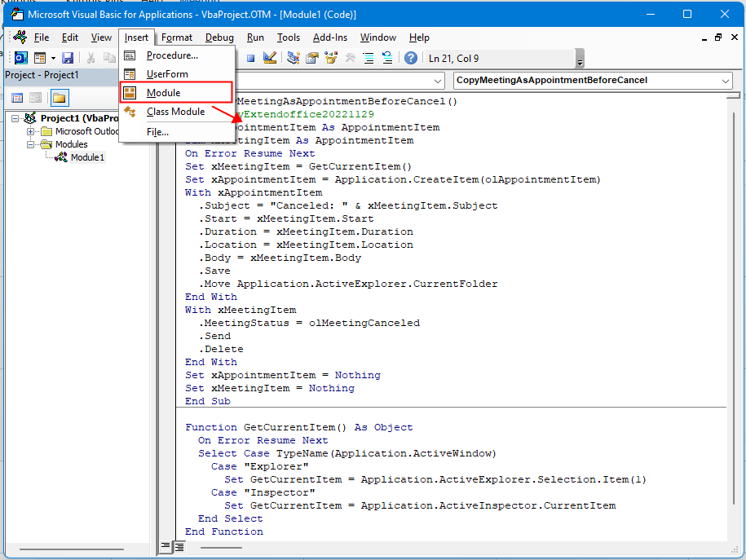The image size is (746, 560).
Task: Choose File... from Insert menu
Action: [x=177, y=132]
